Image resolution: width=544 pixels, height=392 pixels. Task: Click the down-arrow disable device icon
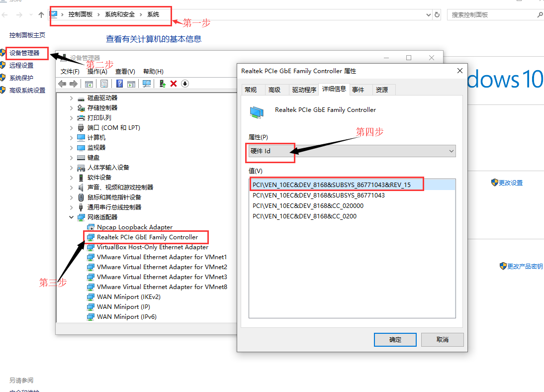pyautogui.click(x=185, y=84)
